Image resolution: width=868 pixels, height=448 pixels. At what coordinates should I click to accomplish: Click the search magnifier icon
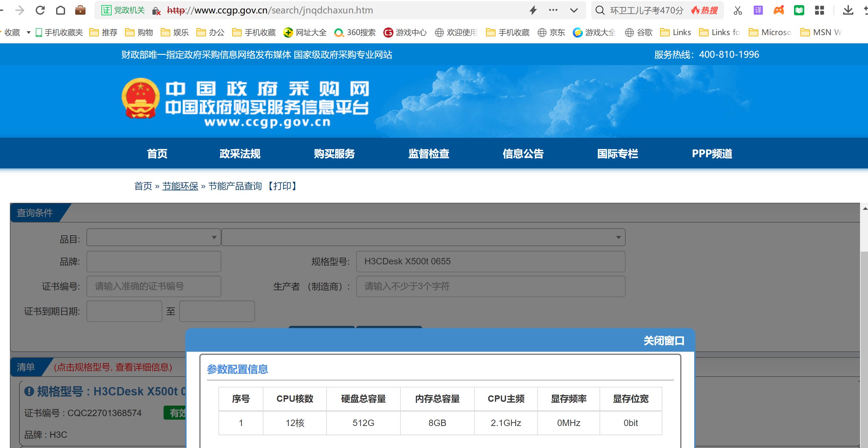point(600,11)
